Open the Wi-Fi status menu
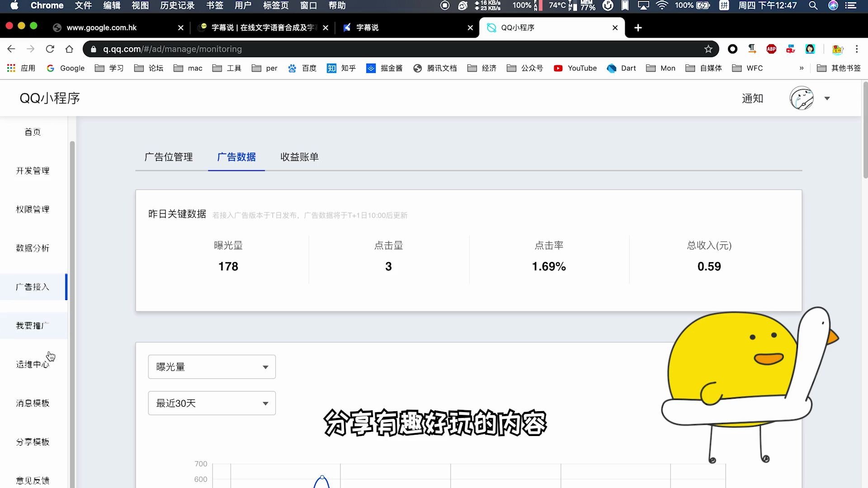Image resolution: width=868 pixels, height=488 pixels. pos(662,5)
